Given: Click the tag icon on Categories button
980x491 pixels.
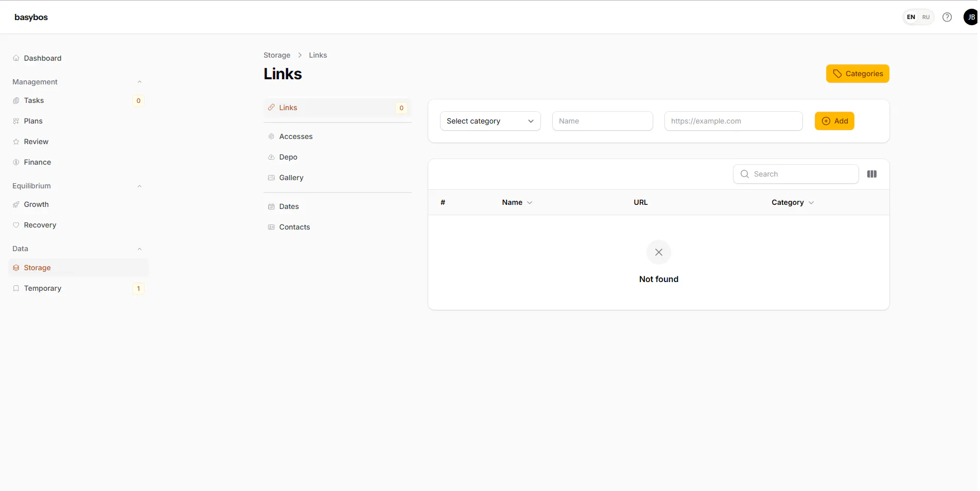Looking at the screenshot, I should coord(837,74).
